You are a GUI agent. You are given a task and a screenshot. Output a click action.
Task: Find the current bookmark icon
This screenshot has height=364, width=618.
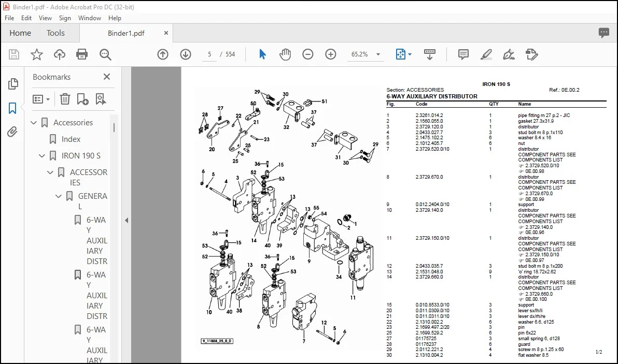point(101,99)
